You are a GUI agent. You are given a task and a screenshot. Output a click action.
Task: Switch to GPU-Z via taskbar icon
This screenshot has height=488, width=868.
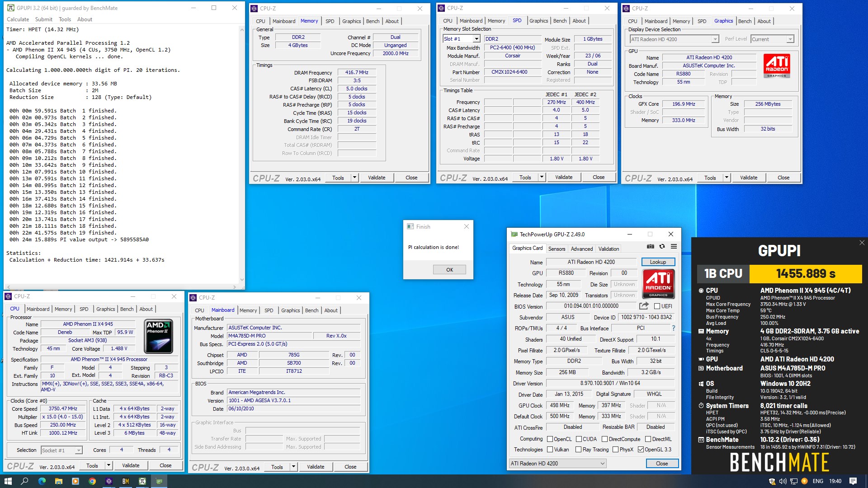point(159,481)
